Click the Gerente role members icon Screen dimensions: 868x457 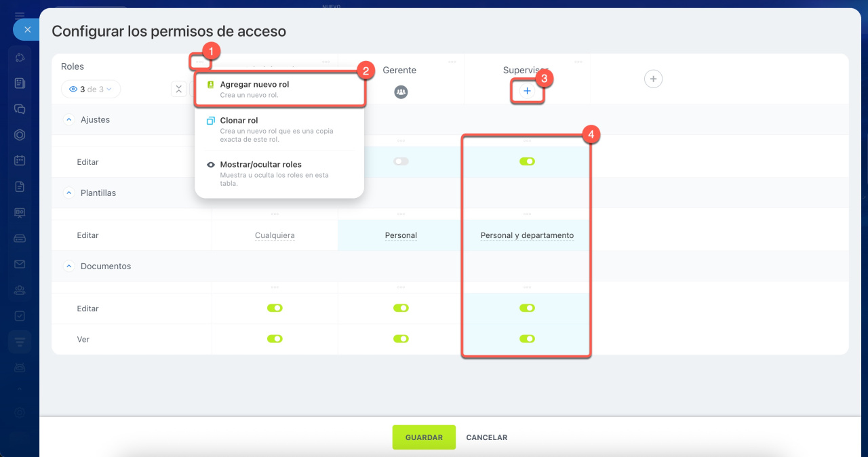401,92
